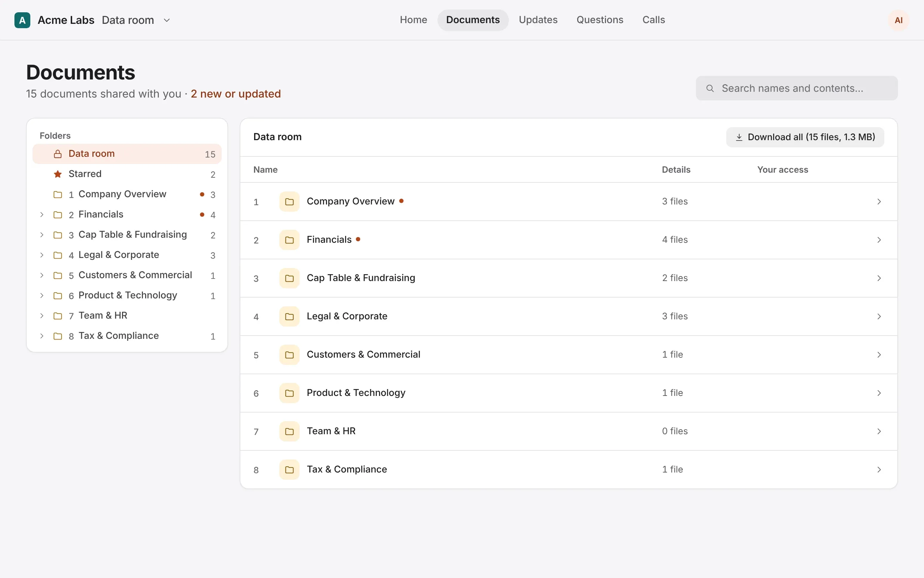Click the Cap Table & Fundraising folder icon in table
Viewport: 924px width, 578px height.
pyautogui.click(x=289, y=278)
